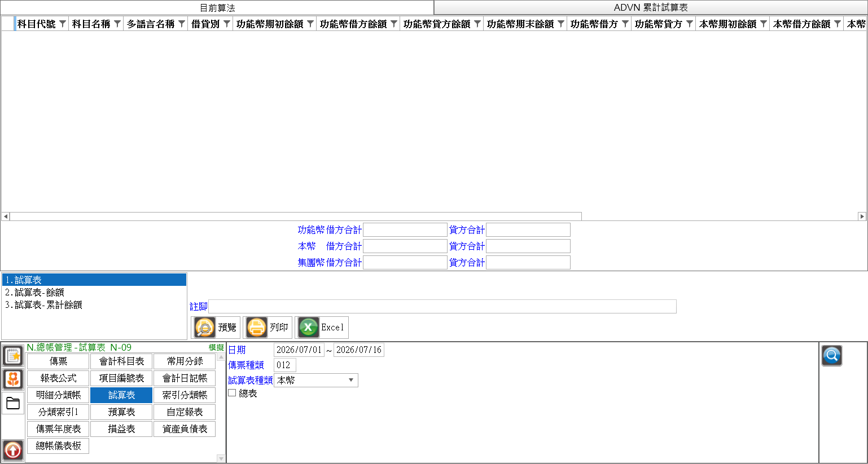Switch to the ADVN 累計試算表 tab
Screen dimensions: 868x464
tap(651, 8)
